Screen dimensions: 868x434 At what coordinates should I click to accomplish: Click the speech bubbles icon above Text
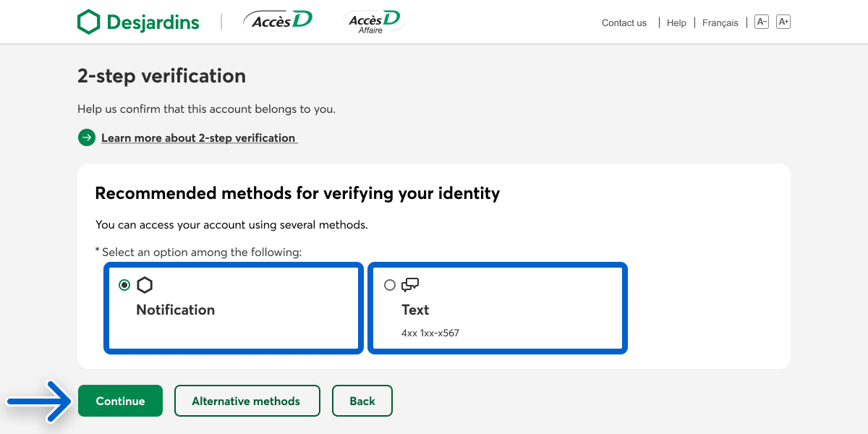410,285
